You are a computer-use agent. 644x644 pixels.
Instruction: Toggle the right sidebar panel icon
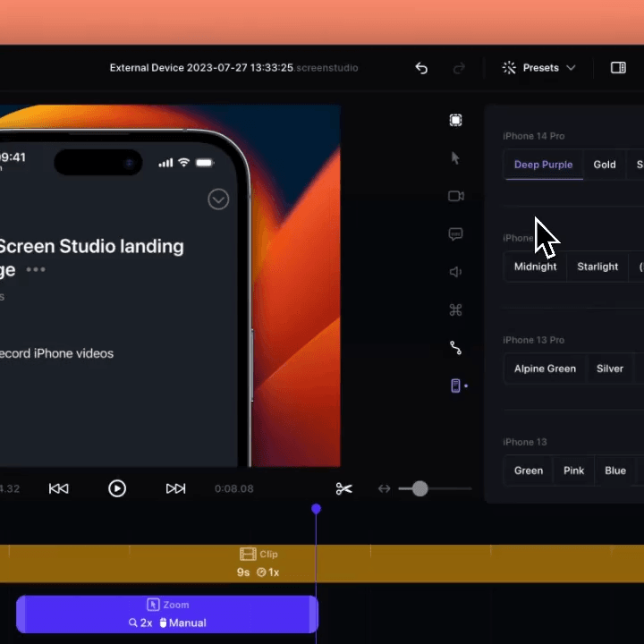[x=618, y=68]
